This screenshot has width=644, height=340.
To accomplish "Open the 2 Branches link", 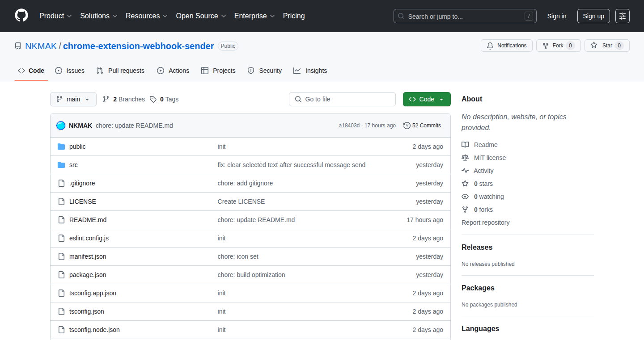I will (124, 99).
